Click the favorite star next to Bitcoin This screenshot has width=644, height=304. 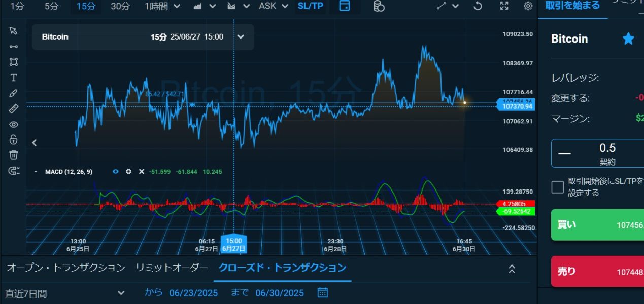click(628, 39)
